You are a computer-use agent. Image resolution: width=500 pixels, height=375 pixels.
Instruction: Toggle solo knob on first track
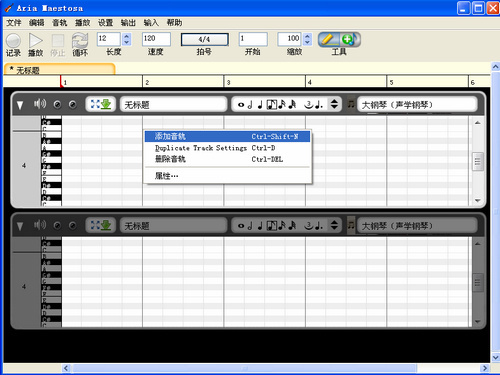[57, 105]
